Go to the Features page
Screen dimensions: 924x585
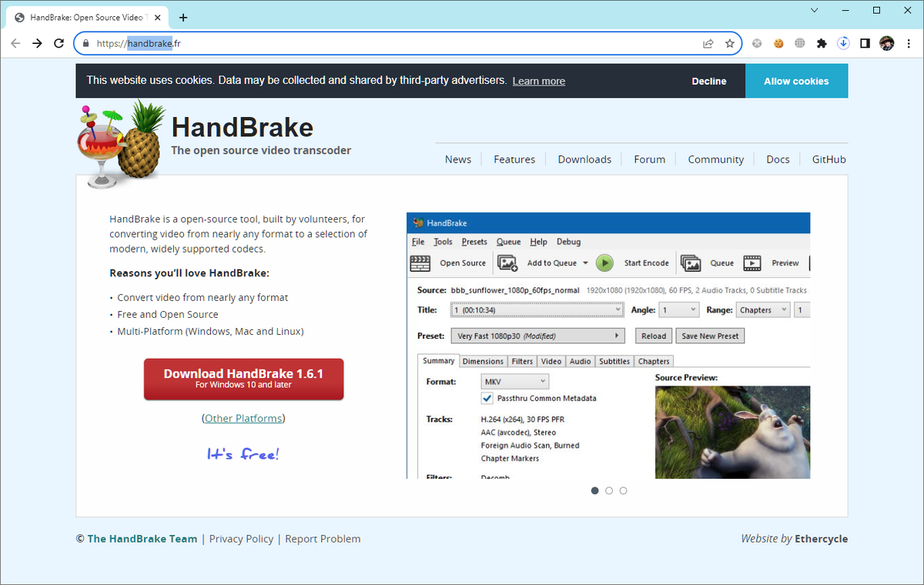[x=514, y=159]
